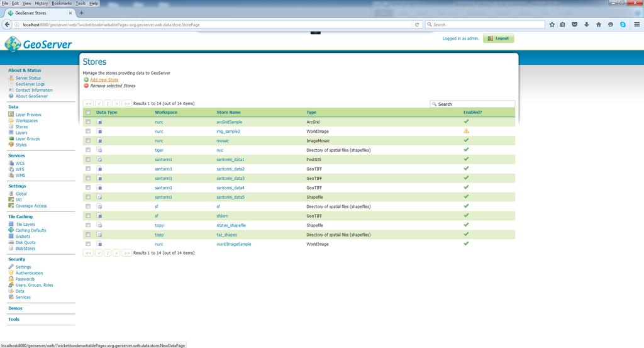Click the green Add new Store plus icon
This screenshot has width=644, height=348.
pos(86,80)
